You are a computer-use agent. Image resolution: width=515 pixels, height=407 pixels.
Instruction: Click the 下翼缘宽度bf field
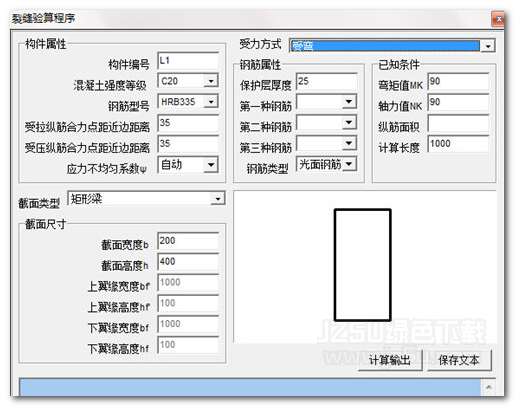[x=188, y=324]
